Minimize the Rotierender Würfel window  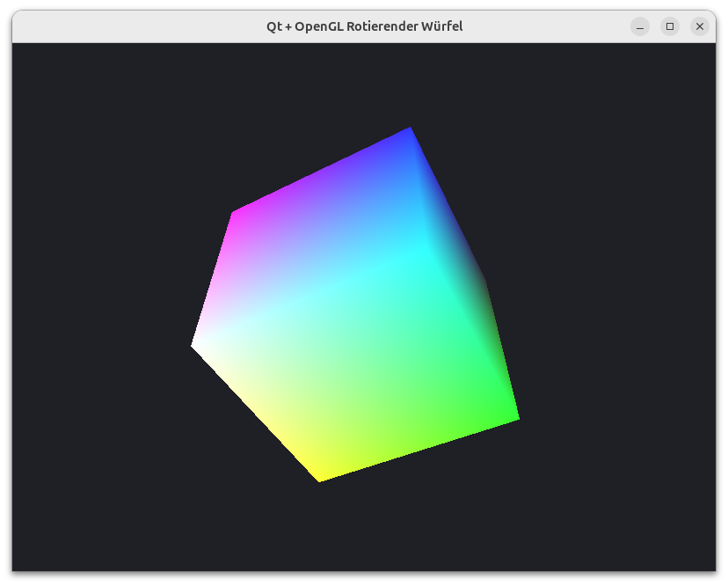point(640,26)
